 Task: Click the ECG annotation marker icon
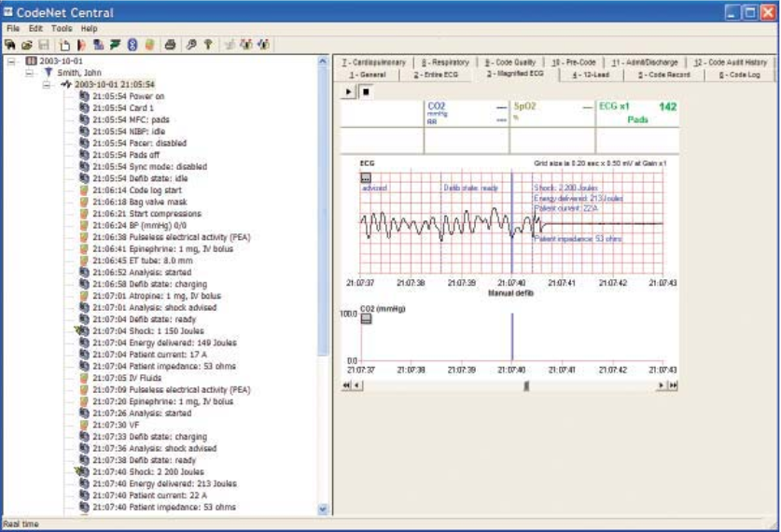coord(366,178)
